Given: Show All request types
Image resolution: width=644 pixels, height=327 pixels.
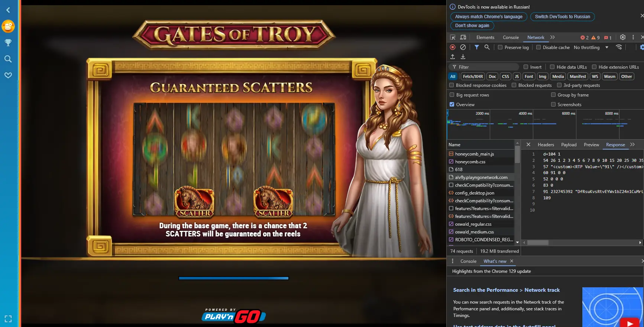Looking at the screenshot, I should click(x=453, y=76).
